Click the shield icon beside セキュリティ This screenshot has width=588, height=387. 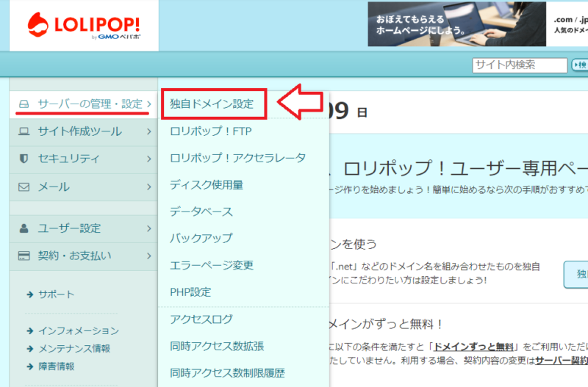coord(24,159)
